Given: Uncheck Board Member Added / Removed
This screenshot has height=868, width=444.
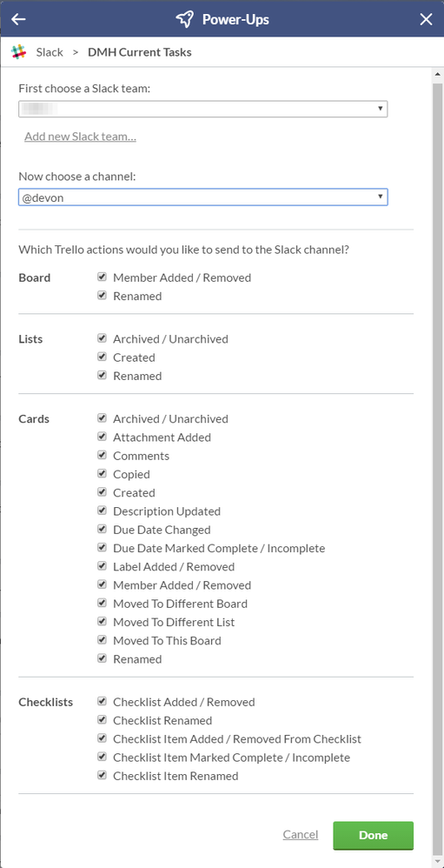Looking at the screenshot, I should (x=102, y=277).
